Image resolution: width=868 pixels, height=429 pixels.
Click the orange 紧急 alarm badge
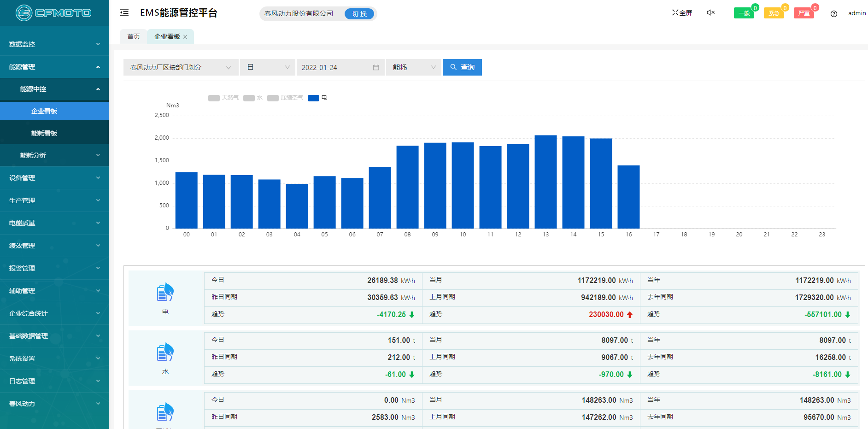[774, 13]
